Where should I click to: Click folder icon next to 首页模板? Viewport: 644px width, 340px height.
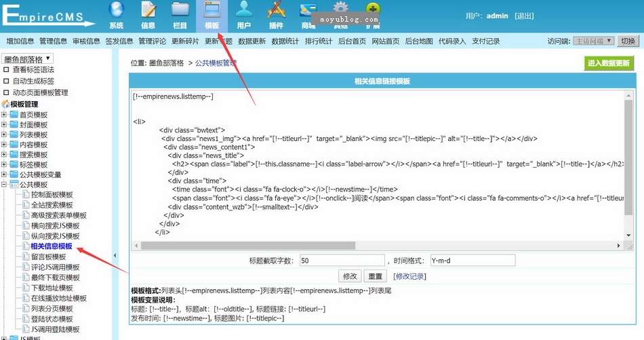(x=14, y=114)
